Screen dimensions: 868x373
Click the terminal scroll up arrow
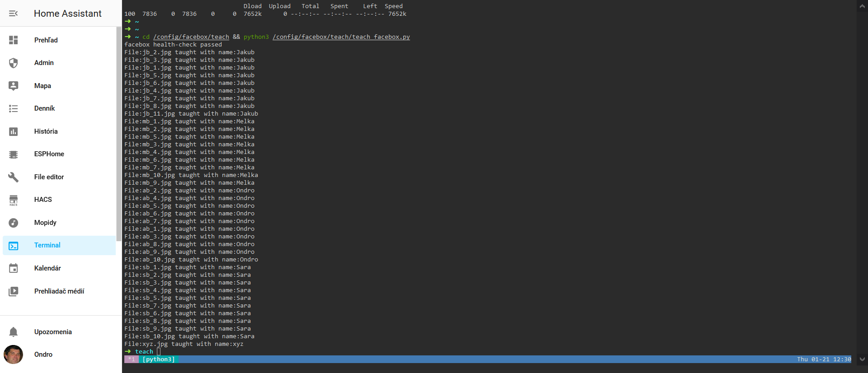pyautogui.click(x=862, y=6)
